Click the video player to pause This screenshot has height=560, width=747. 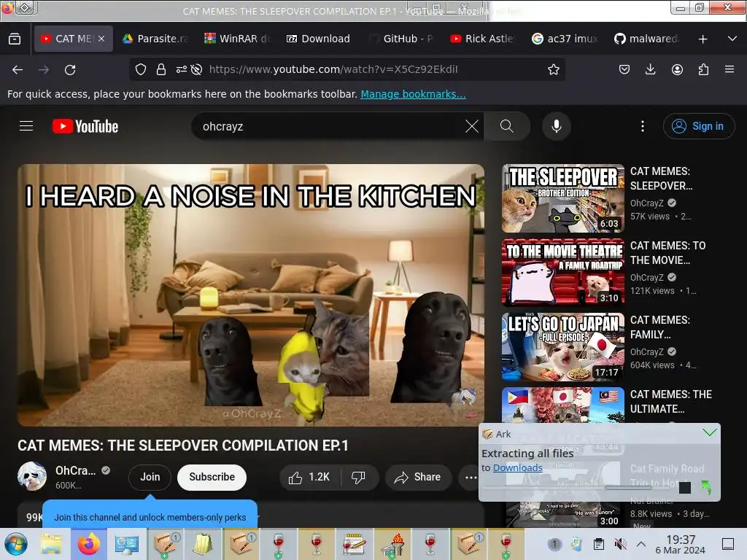[x=251, y=295]
